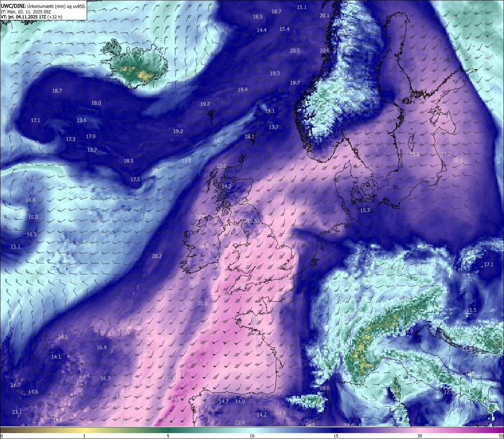Click the 20.0 value label

coord(202,304)
